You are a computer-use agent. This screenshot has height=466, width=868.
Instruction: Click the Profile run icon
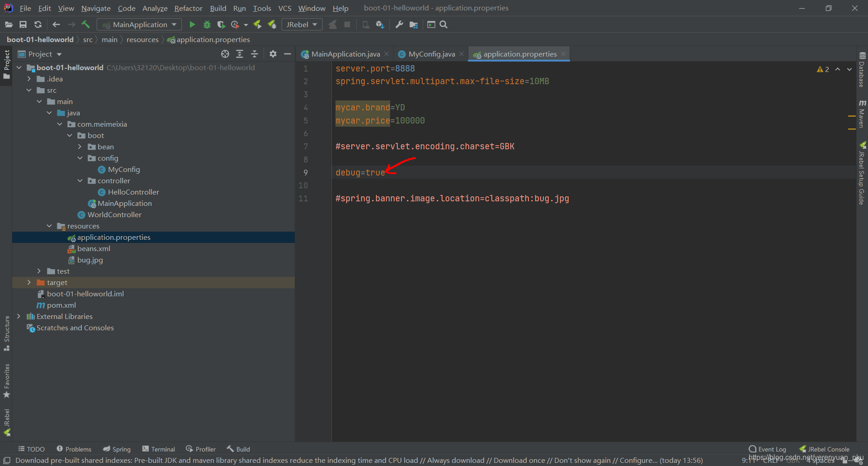[x=235, y=24]
